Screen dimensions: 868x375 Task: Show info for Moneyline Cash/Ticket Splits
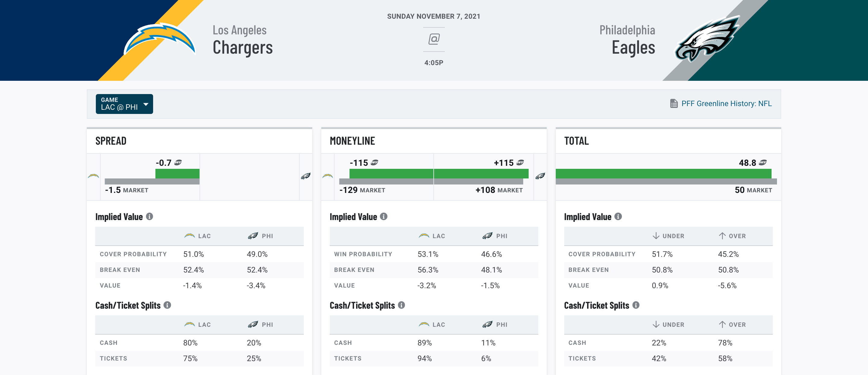point(402,305)
